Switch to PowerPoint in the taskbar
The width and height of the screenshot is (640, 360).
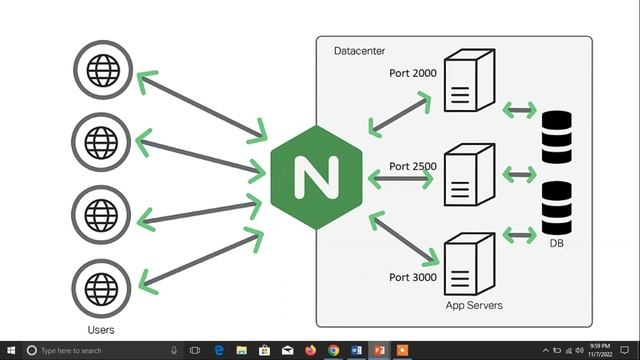click(x=380, y=350)
